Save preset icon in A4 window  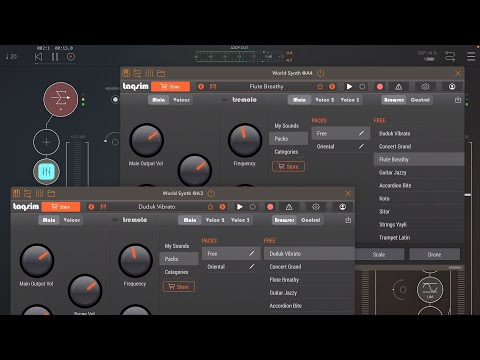point(213,87)
